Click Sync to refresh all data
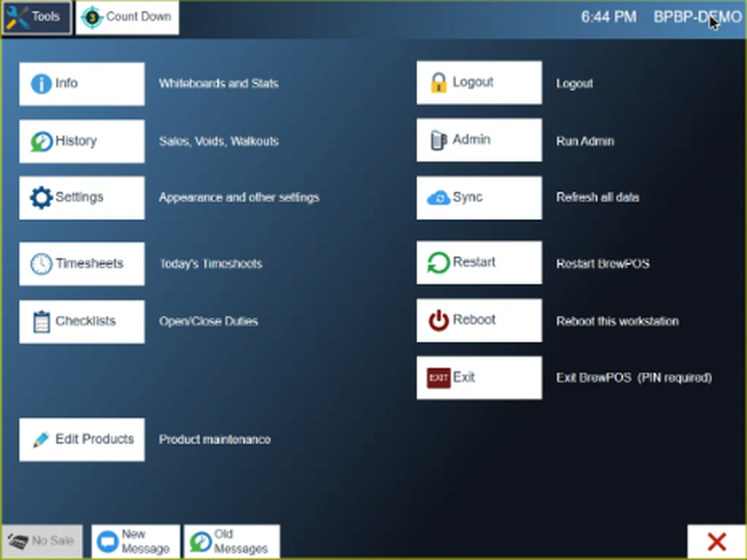This screenshot has height=560, width=747. point(479,198)
